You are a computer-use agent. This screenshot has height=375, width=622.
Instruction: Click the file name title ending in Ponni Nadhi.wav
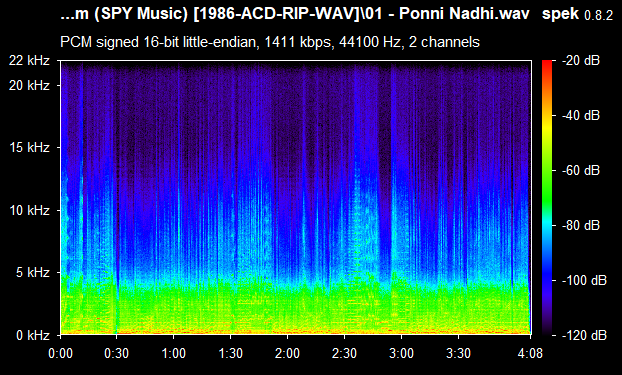tap(295, 14)
